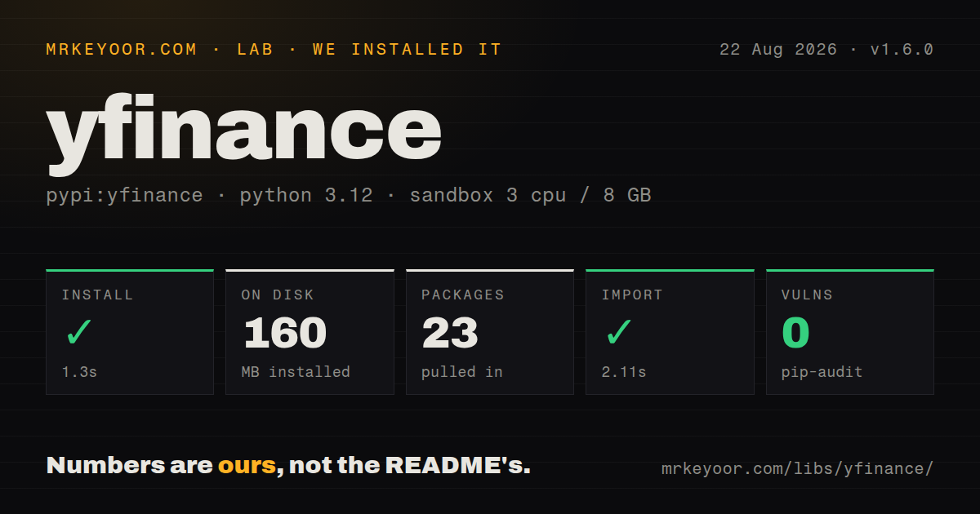The width and height of the screenshot is (980, 514).
Task: Click the '23' packages count
Action: pos(450,333)
